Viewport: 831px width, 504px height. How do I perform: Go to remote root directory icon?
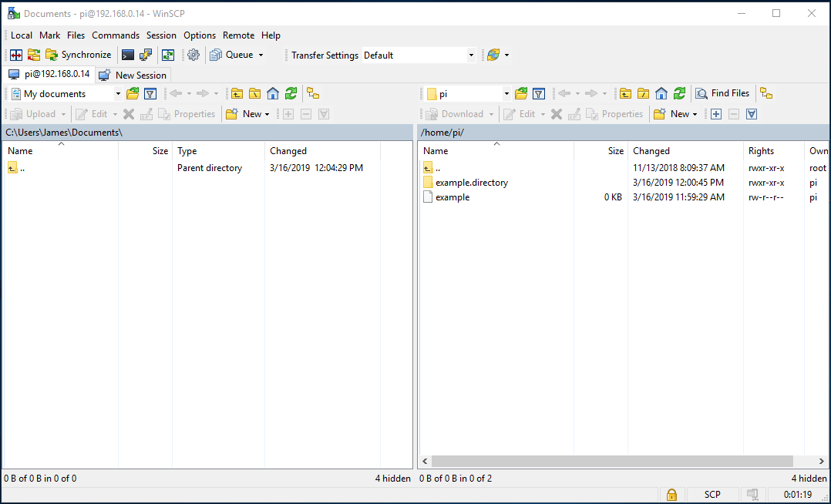click(644, 94)
